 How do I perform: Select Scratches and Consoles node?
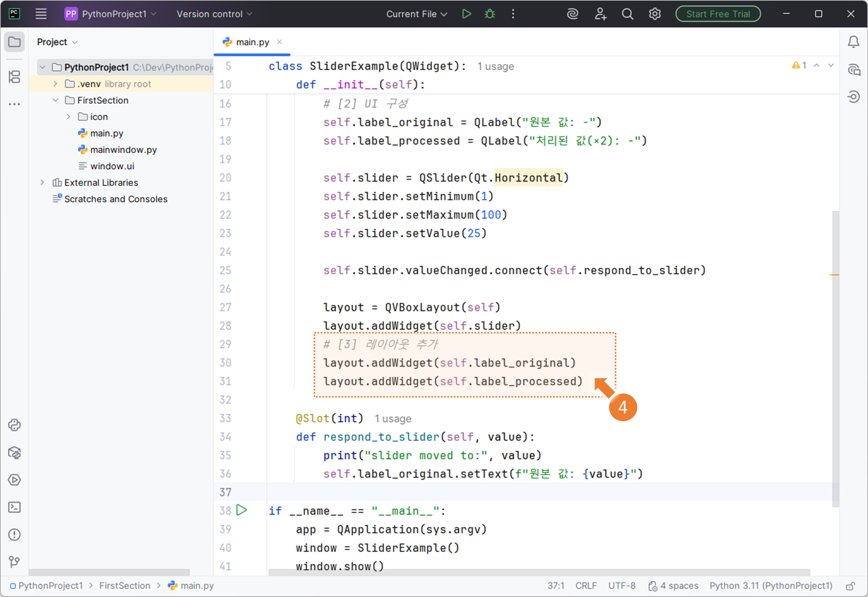point(115,199)
